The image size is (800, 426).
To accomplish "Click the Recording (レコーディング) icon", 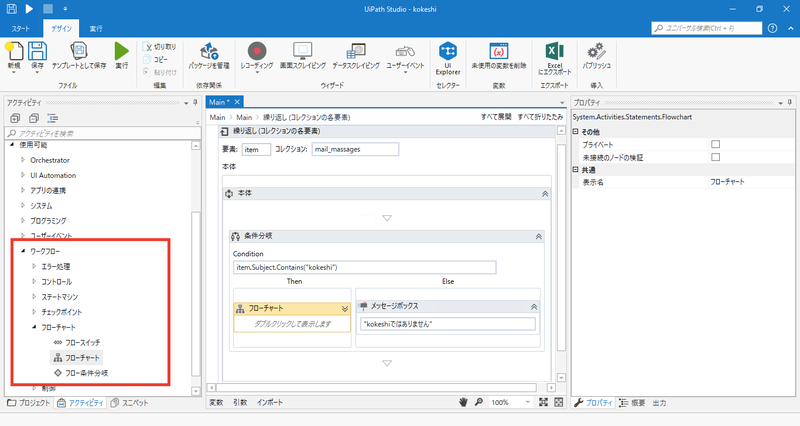I will (x=257, y=51).
